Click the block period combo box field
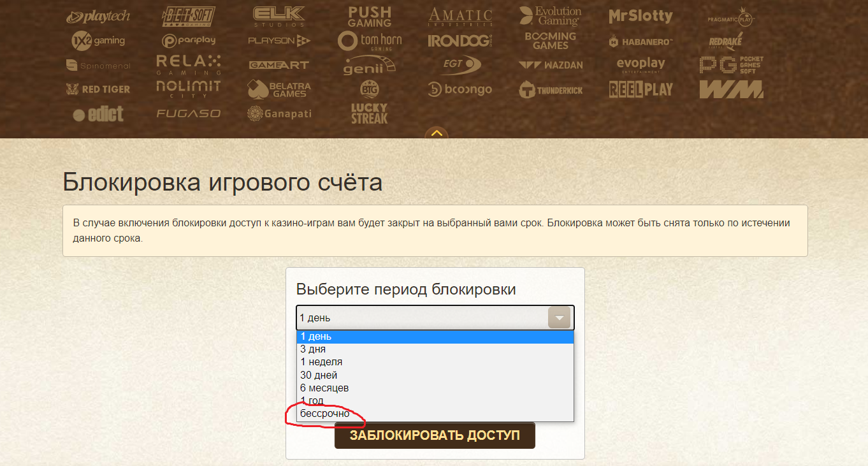 421,317
